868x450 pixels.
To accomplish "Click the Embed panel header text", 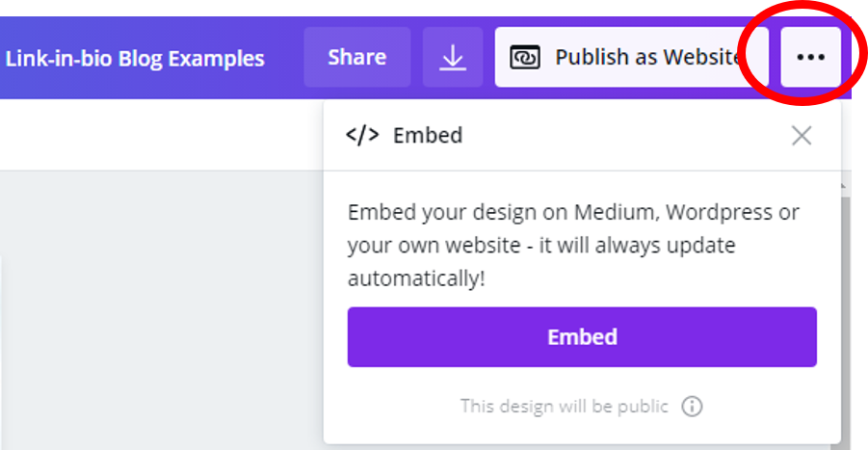I will click(428, 135).
